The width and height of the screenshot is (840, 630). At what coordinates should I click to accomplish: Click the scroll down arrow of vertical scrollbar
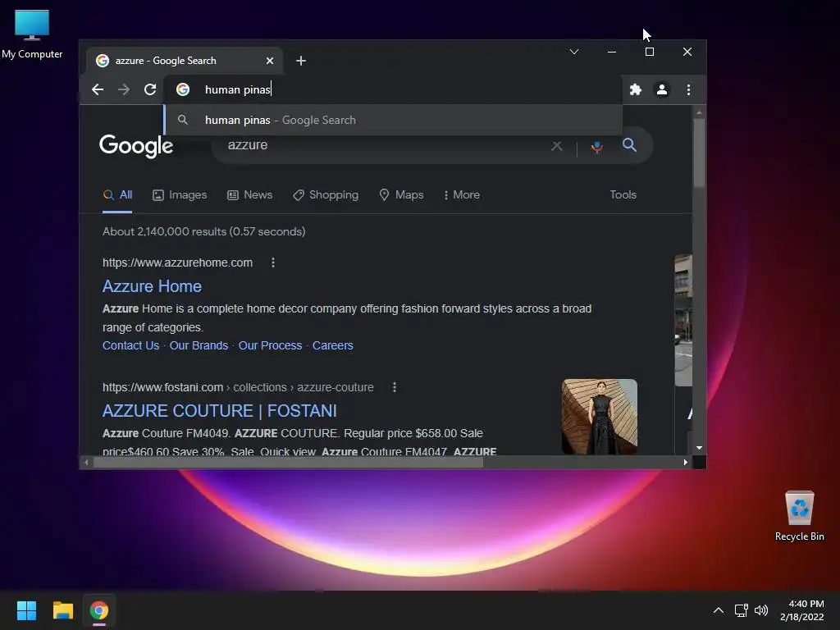coord(699,448)
